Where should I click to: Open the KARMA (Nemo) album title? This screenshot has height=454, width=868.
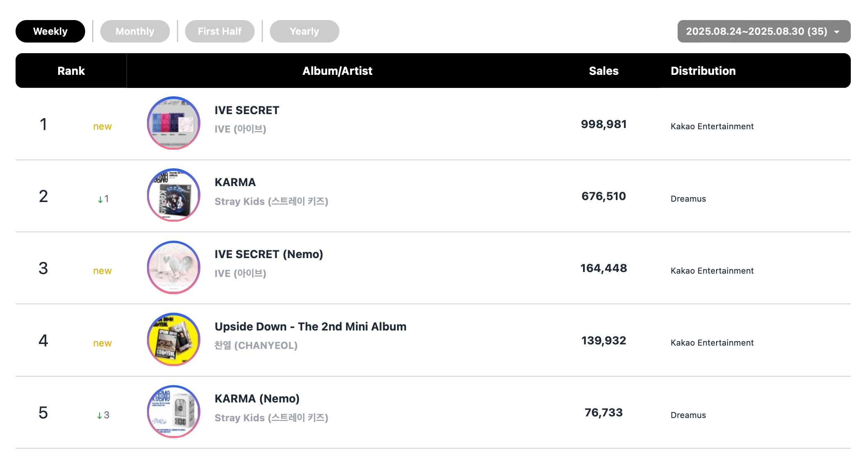coord(257,399)
